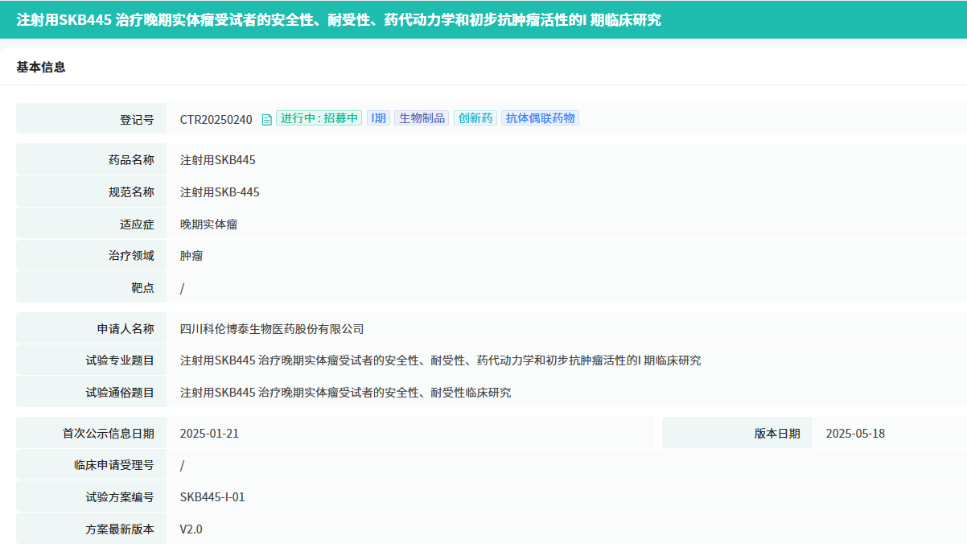Image resolution: width=967 pixels, height=560 pixels.
Task: Click indication value 晚期实体瘤
Action: (208, 224)
